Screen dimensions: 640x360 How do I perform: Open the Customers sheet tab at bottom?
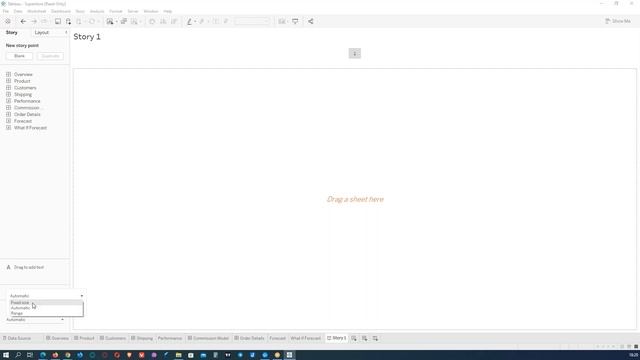click(x=113, y=338)
